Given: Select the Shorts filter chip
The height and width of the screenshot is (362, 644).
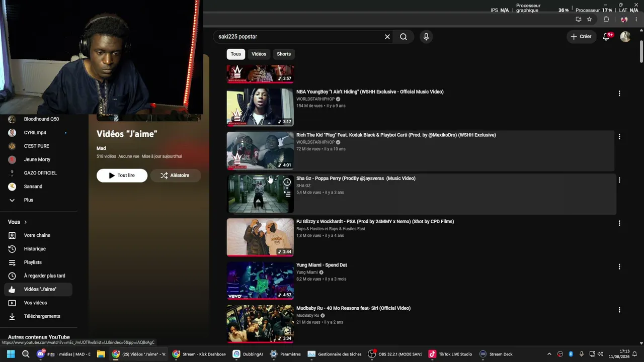Looking at the screenshot, I should [284, 54].
